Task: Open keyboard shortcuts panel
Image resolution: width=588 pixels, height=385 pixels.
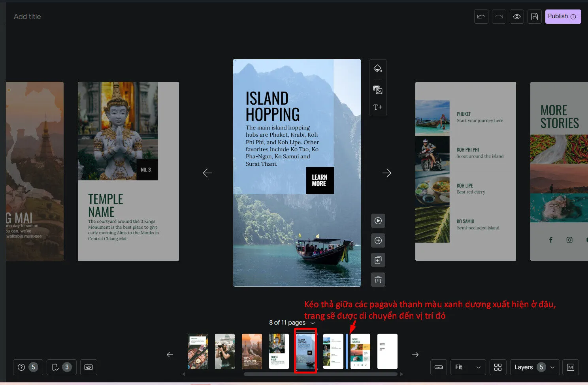Action: [x=89, y=367]
